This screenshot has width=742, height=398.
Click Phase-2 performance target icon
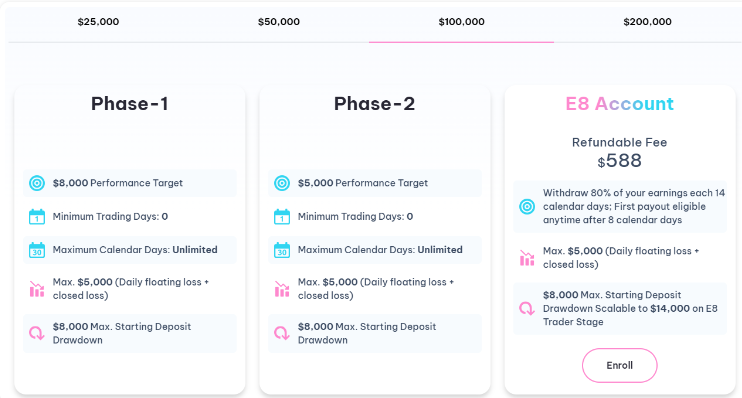coord(282,183)
